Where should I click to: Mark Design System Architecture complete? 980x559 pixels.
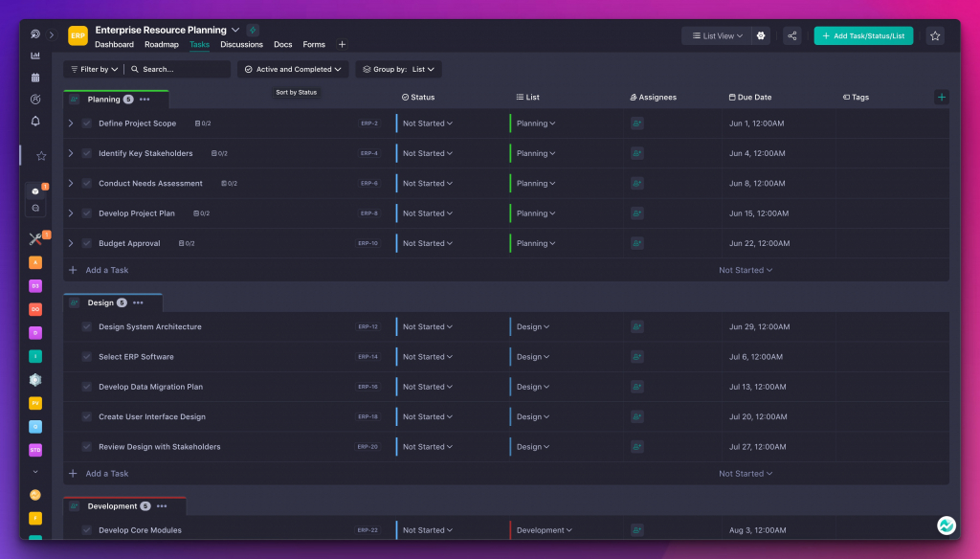[87, 326]
